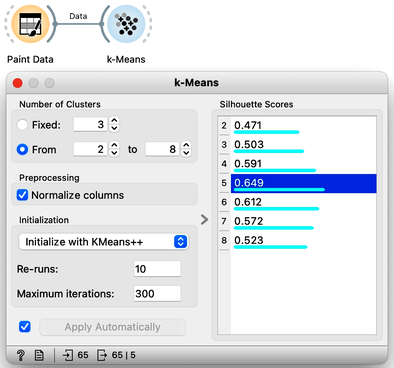Click the Apply Automatically button
394x368 pixels.
click(113, 327)
